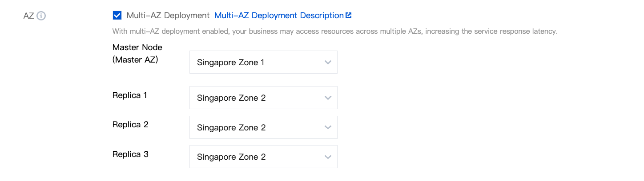The height and width of the screenshot is (181, 644).
Task: Click the AZ field label
Action: pyautogui.click(x=28, y=16)
